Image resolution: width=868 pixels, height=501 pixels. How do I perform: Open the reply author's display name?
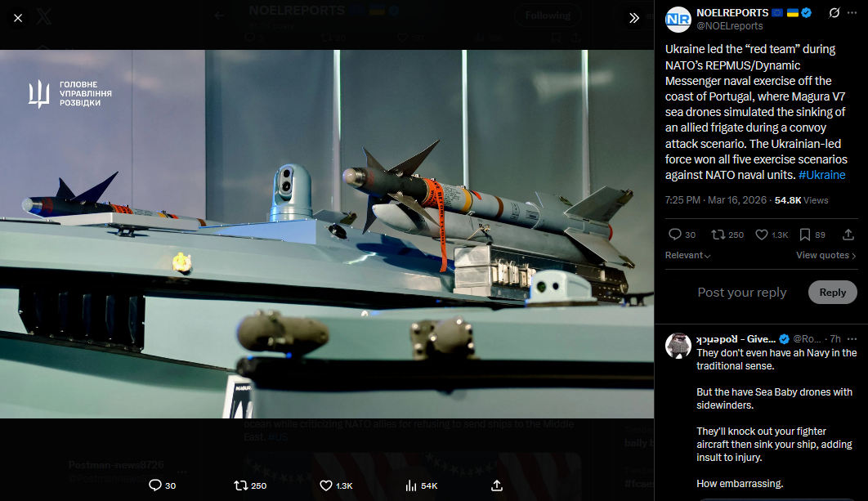click(736, 339)
